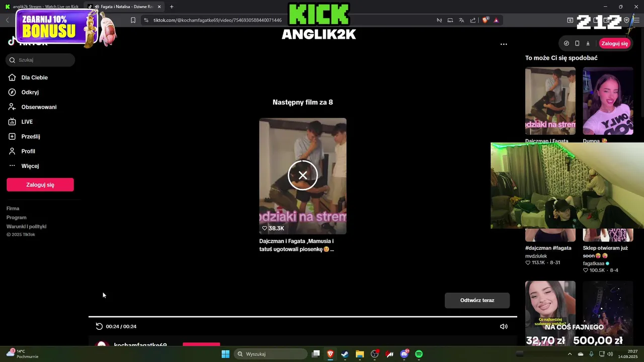Open Dajczman i Fagata recommended thumbnail in sidebar
Image resolution: width=644 pixels, height=362 pixels.
click(550, 101)
